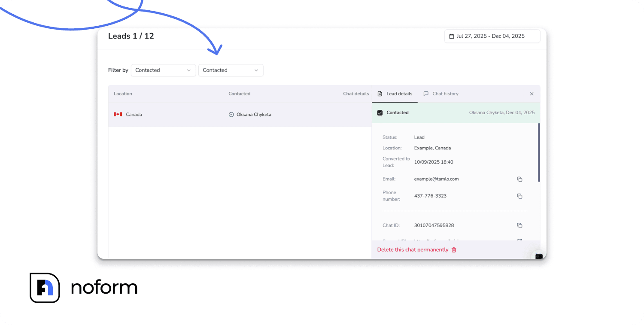Image resolution: width=644 pixels, height=325 pixels.
Task: Click the Contacted column header
Action: coord(239,94)
